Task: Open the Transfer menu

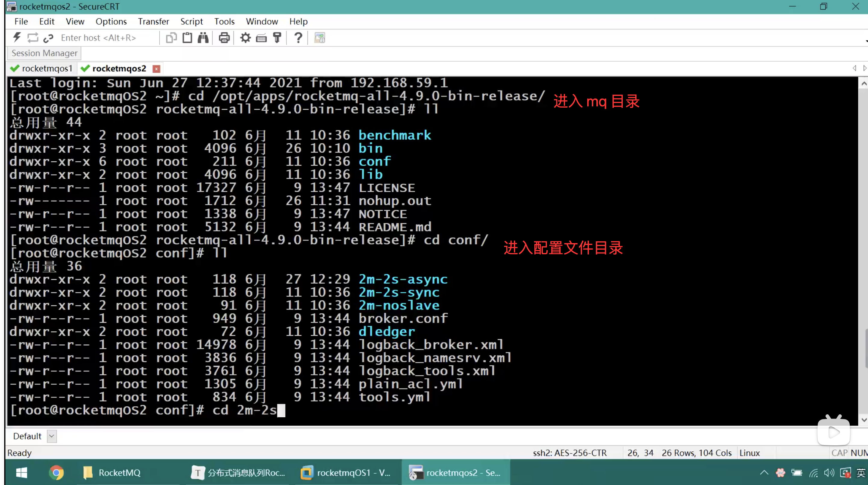Action: point(153,22)
